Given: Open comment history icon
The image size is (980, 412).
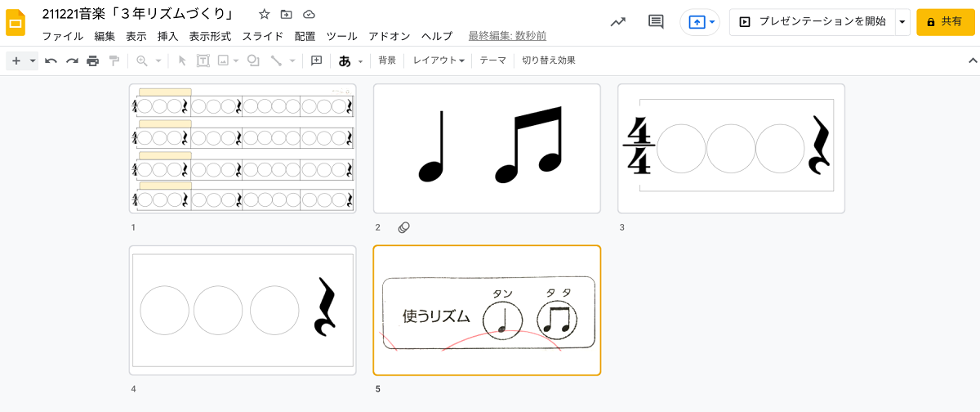Looking at the screenshot, I should click(656, 22).
